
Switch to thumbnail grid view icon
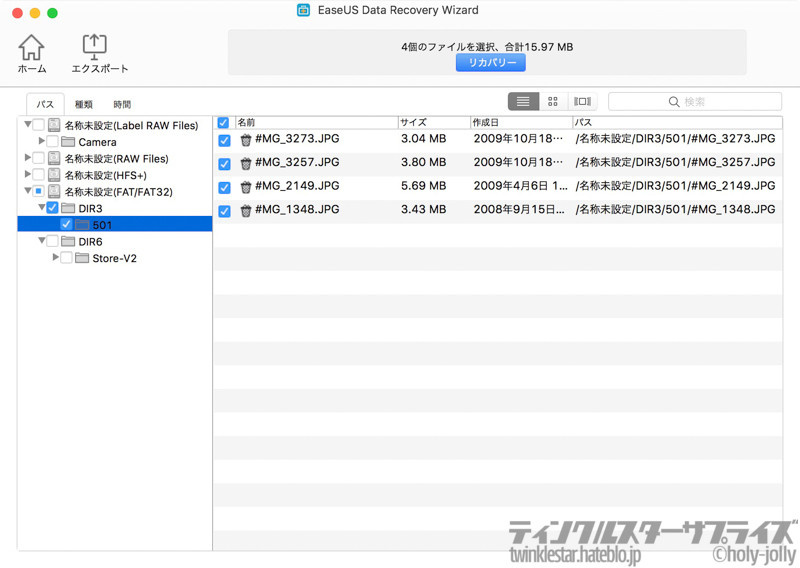(553, 102)
